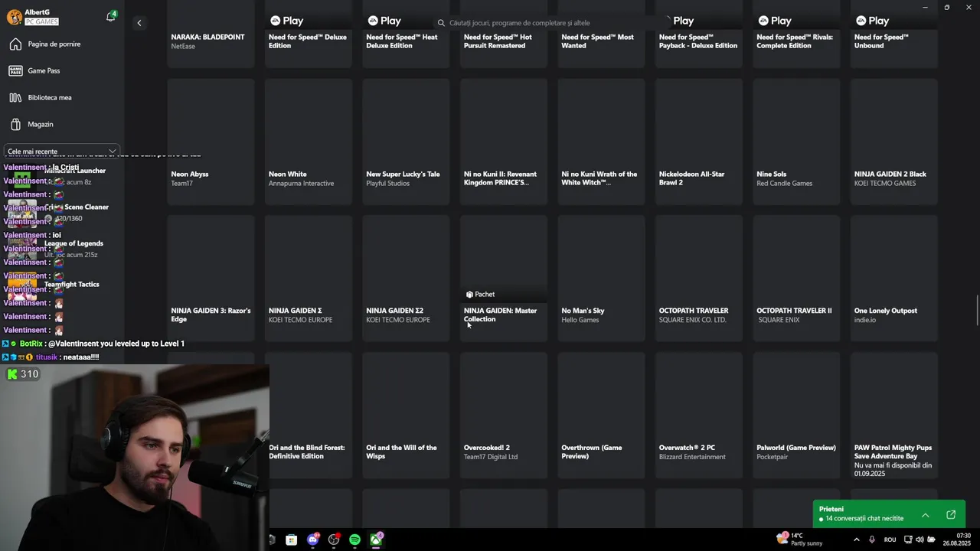Click EA Play badge on Need for Speed Rivals
The image size is (980, 551).
[774, 21]
